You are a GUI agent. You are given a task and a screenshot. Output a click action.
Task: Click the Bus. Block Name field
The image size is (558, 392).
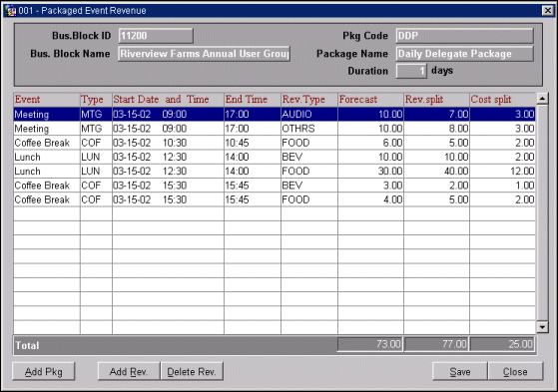[204, 54]
